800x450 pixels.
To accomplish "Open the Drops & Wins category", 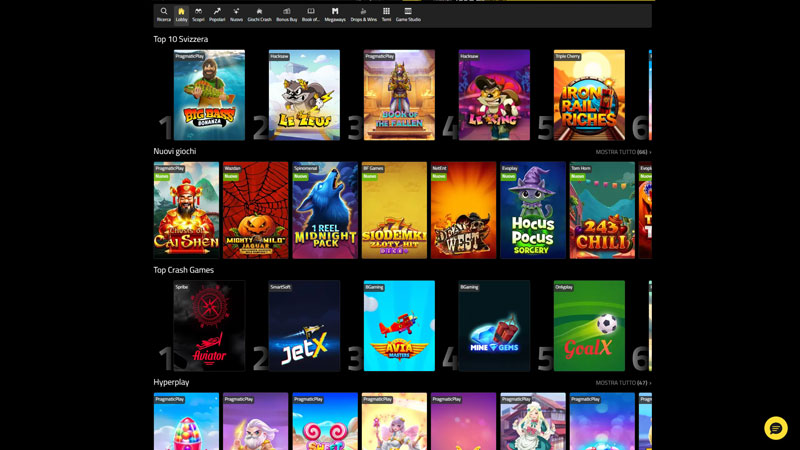I will click(x=364, y=15).
